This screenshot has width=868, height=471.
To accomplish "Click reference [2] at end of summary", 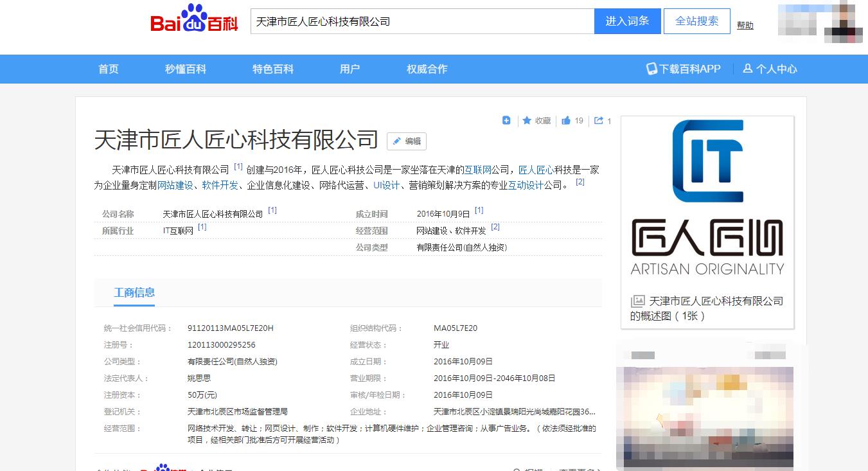I will click(580, 182).
